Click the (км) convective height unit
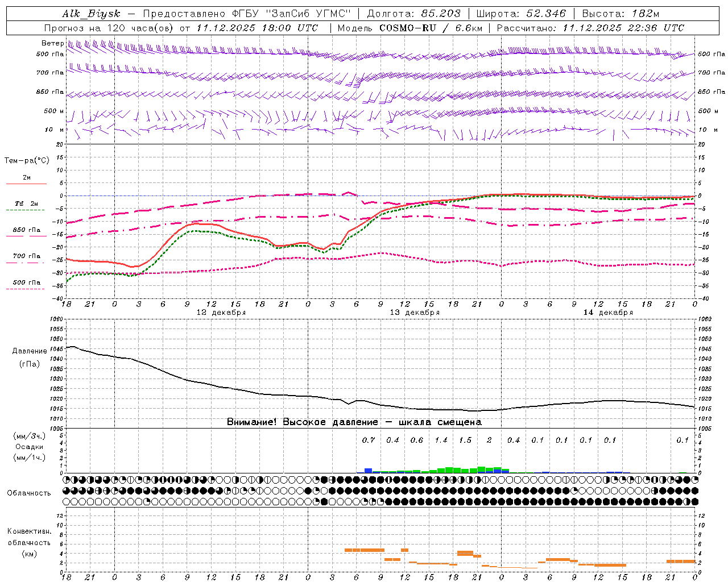 tap(30, 554)
